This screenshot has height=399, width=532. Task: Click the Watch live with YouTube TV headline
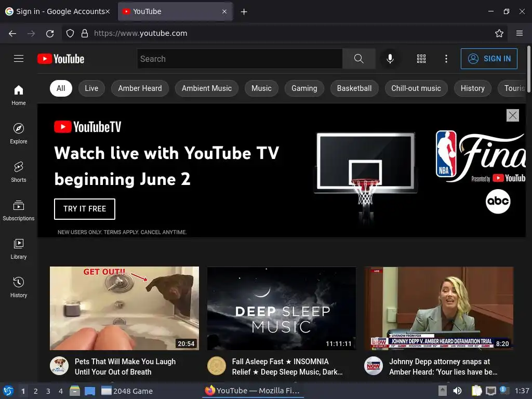pyautogui.click(x=166, y=166)
